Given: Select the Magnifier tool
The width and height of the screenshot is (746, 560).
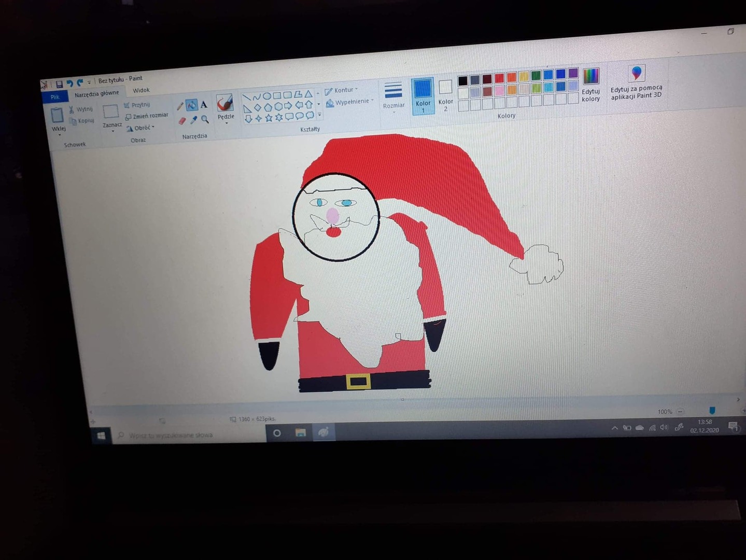Looking at the screenshot, I should click(x=205, y=119).
